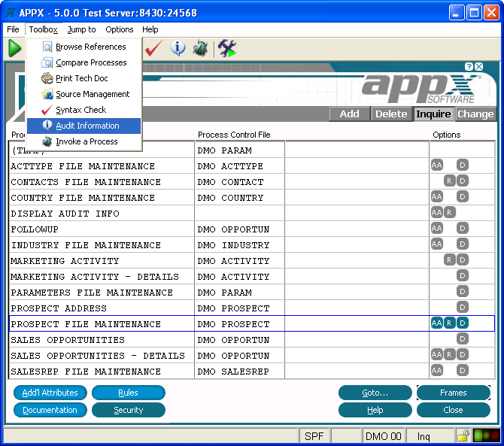Click the small X icon above appx logo
504x446 pixels.
[x=479, y=66]
